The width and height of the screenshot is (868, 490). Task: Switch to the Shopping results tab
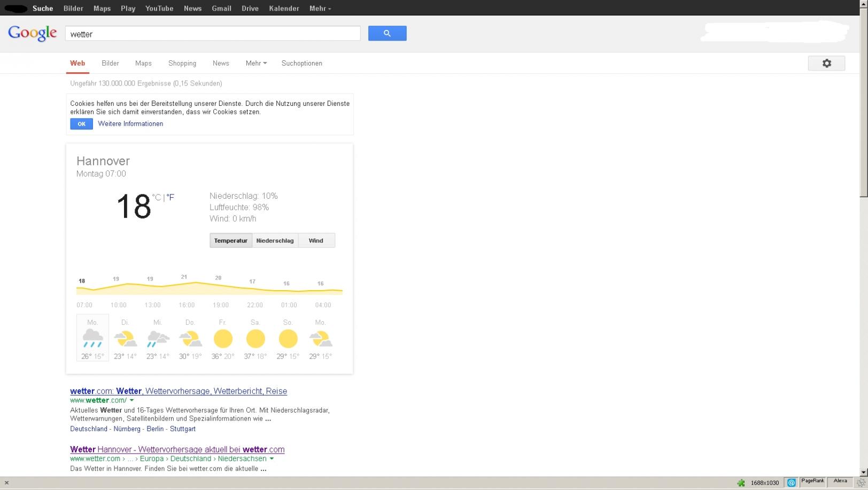click(182, 63)
